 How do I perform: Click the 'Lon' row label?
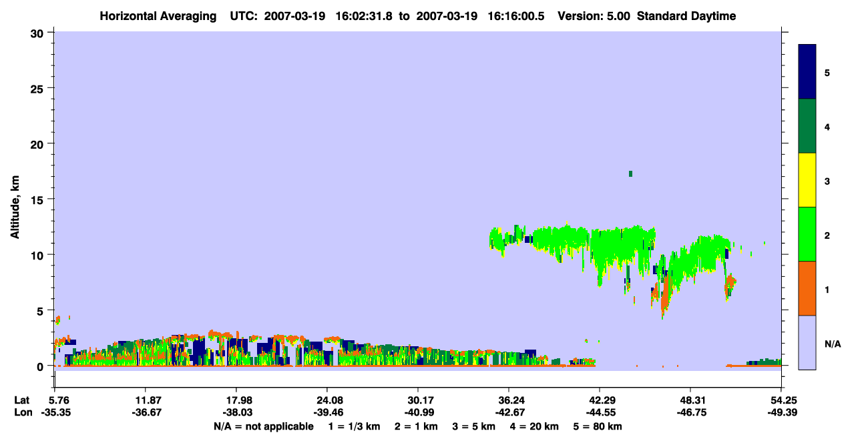tap(22, 413)
